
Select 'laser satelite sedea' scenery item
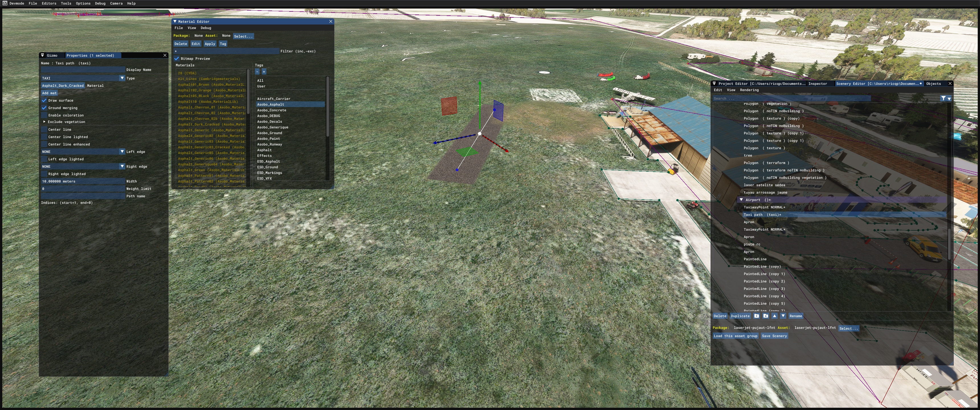[764, 185]
